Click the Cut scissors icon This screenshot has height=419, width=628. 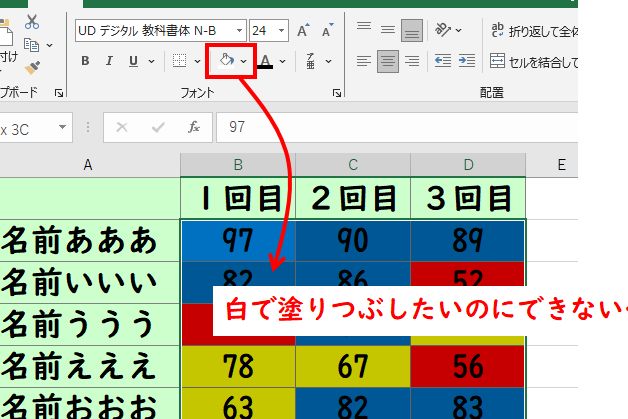coord(32,21)
